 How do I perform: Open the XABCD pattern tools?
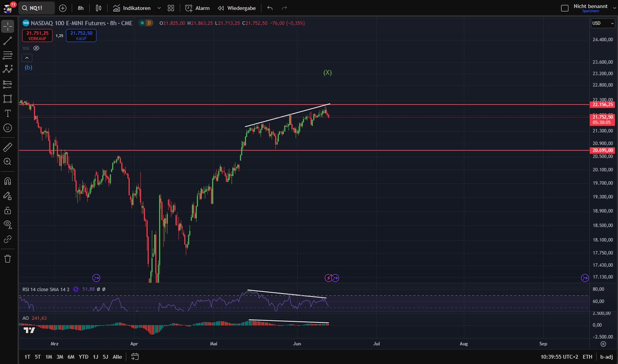(7, 69)
